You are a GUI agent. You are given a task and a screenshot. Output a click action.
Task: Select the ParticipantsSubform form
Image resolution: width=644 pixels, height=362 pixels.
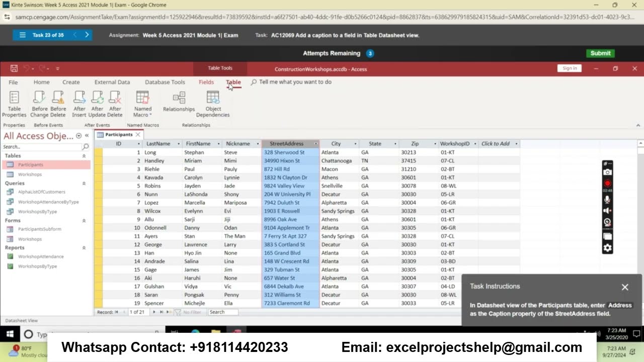[39, 229]
